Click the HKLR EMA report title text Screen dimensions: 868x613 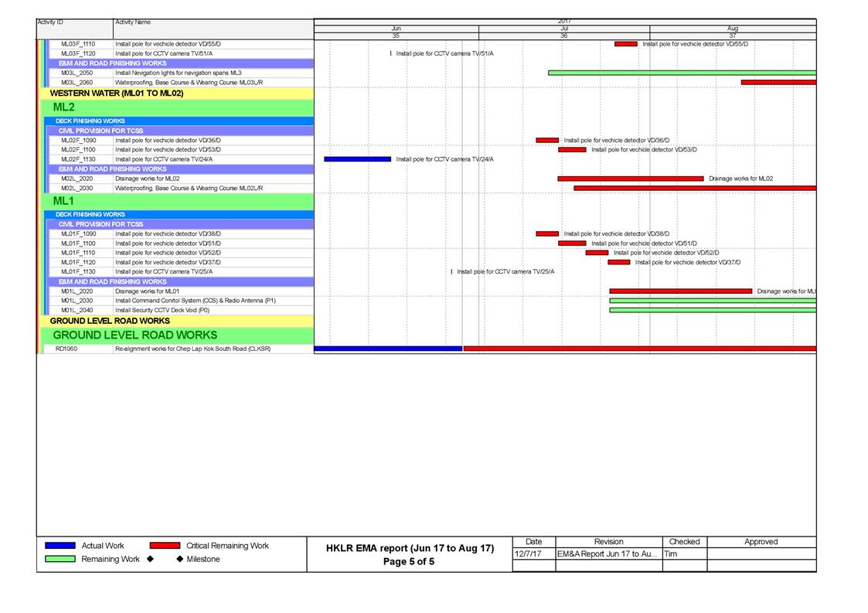point(410,548)
